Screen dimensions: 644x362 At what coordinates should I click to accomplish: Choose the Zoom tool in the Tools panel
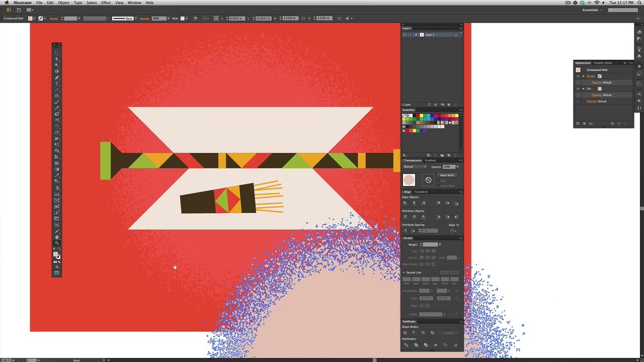(x=56, y=243)
